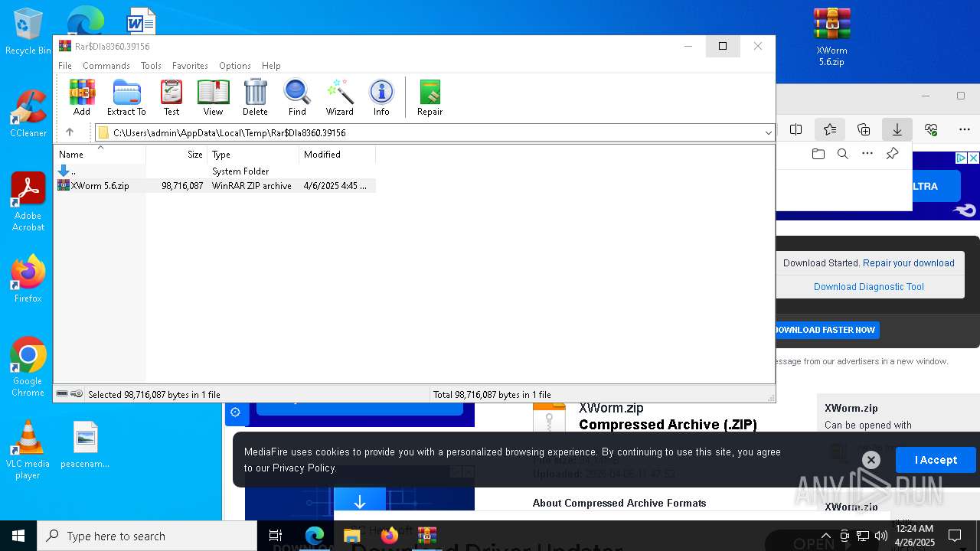
Task: Click the Repair your download link
Action: click(909, 262)
